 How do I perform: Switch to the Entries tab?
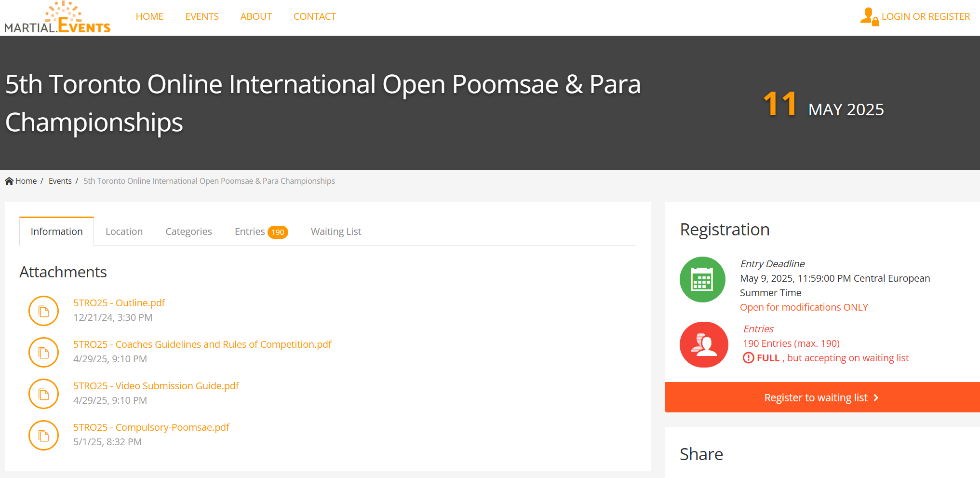(x=261, y=232)
